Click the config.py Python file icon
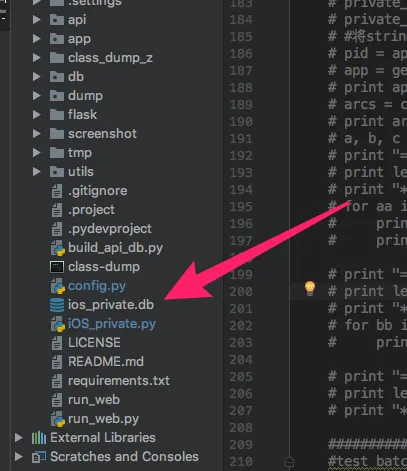Screen dimensions: 407x471 [x=57, y=286]
